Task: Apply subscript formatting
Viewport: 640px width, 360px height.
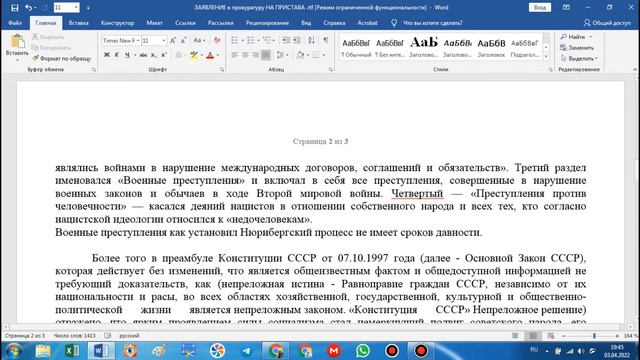Action: pyautogui.click(x=153, y=55)
